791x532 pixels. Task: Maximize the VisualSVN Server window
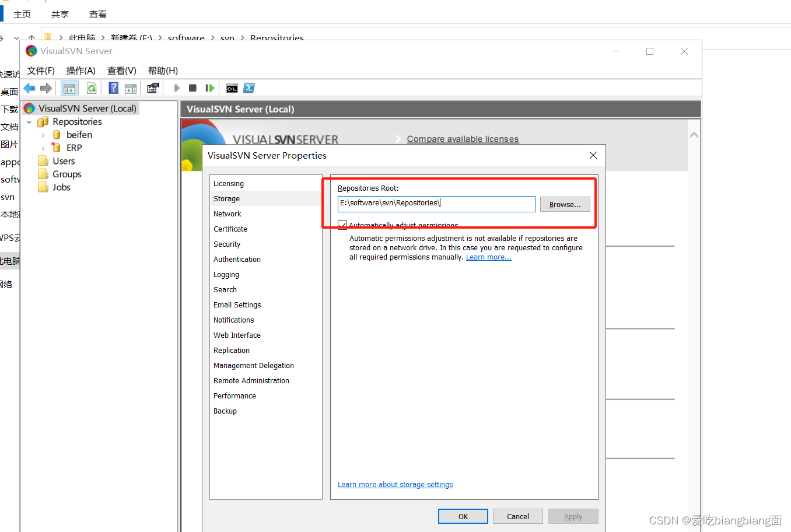tap(650, 51)
